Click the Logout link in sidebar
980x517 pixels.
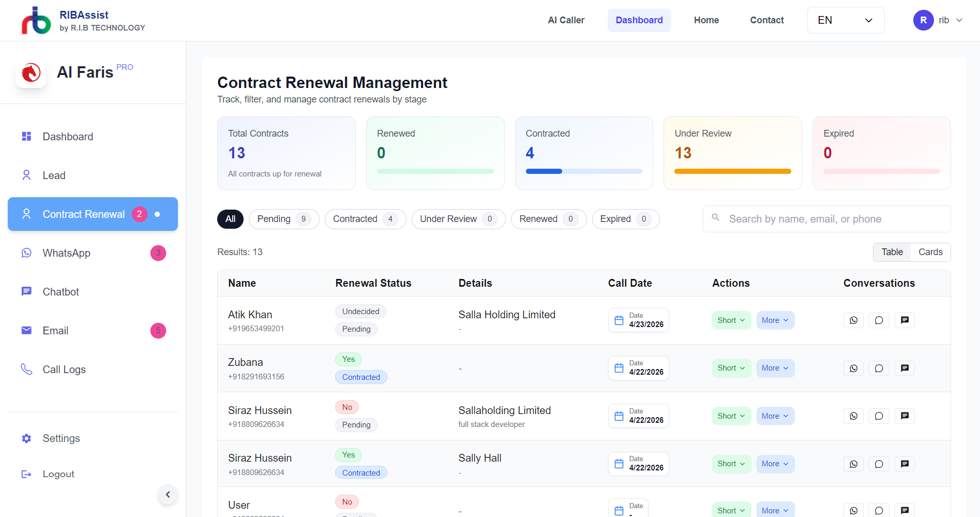pyautogui.click(x=58, y=474)
